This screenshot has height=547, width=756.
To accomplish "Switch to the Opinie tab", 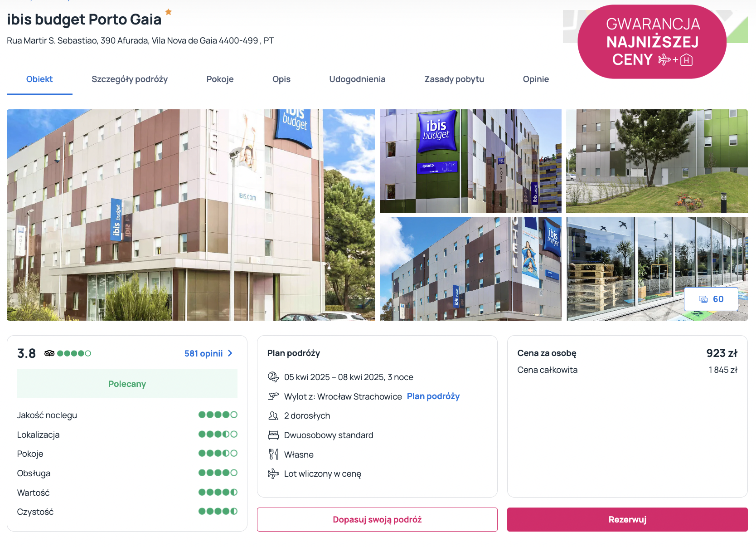I will click(x=536, y=79).
